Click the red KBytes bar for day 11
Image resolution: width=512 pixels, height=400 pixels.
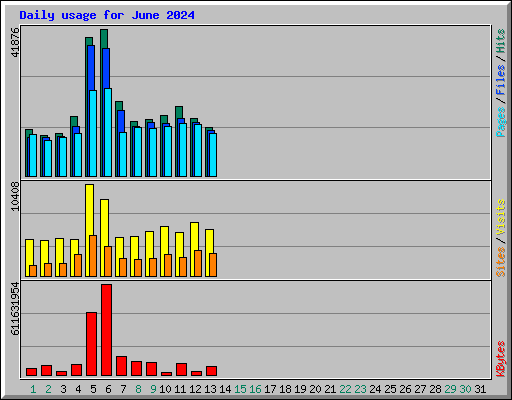[181, 370]
